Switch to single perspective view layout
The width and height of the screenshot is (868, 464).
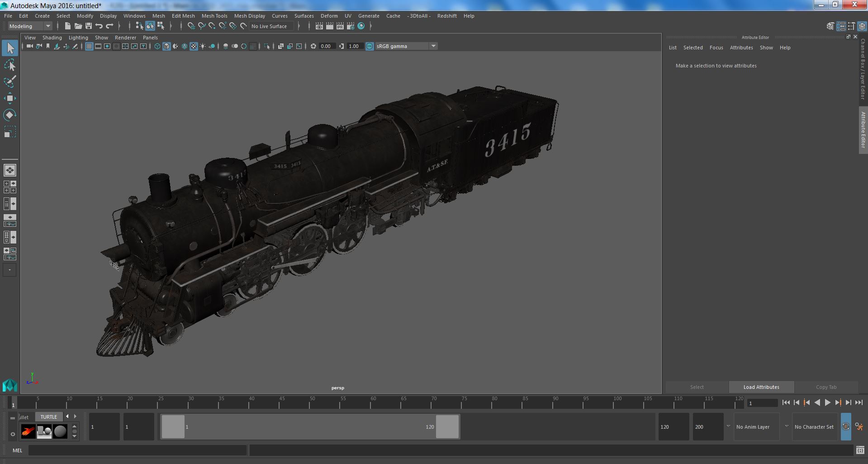coord(10,170)
